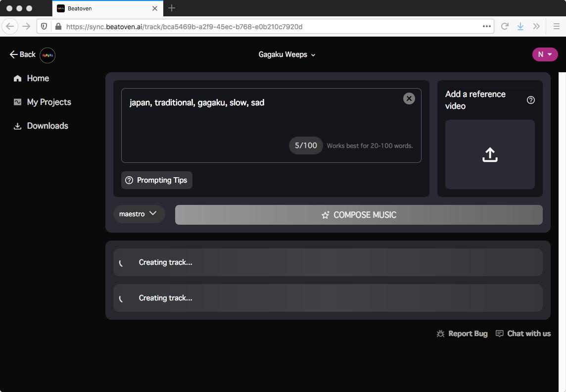This screenshot has height=392, width=566.
Task: Click the bug icon beside Report Bug
Action: (440, 334)
